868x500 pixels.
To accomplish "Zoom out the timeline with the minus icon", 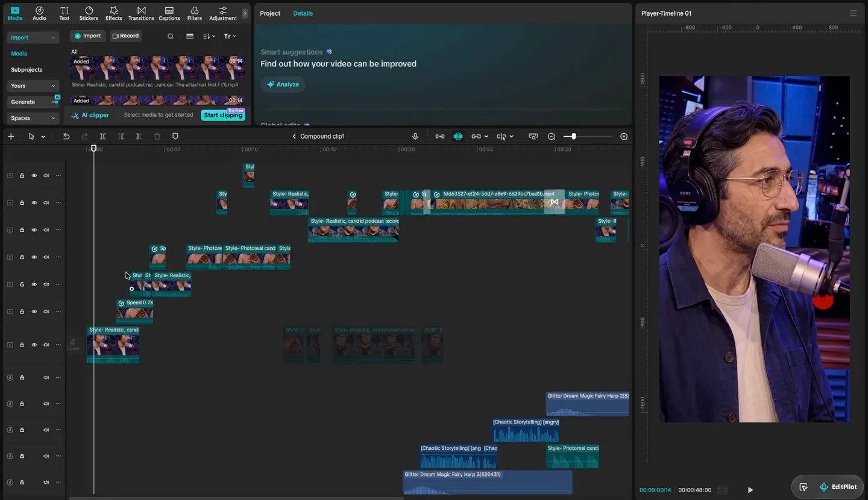I will click(552, 137).
